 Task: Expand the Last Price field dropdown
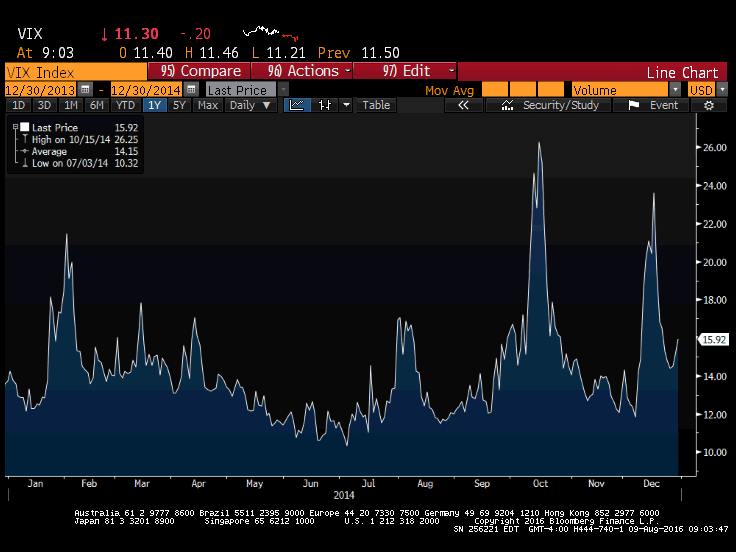(284, 90)
